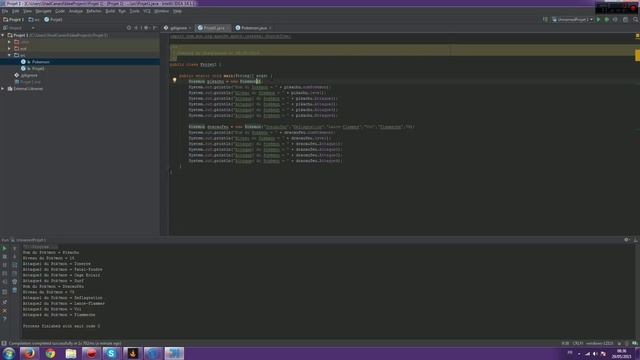The width and height of the screenshot is (640, 360).
Task: Open the VCS menu
Action: click(x=147, y=11)
